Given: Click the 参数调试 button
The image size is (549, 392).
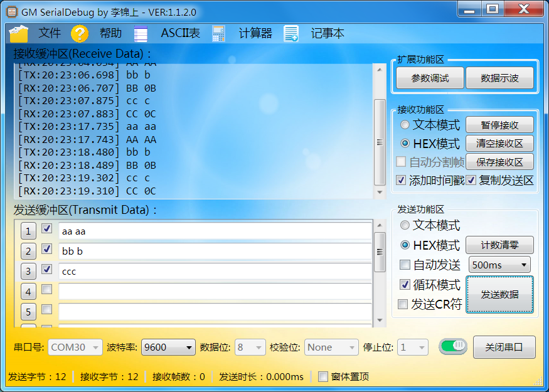Looking at the screenshot, I should click(x=430, y=78).
